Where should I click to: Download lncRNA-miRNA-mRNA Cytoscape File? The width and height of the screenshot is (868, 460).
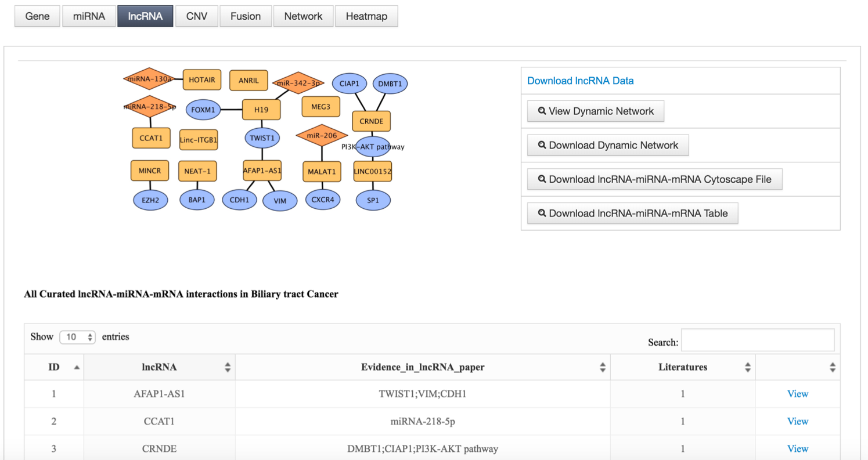654,179
